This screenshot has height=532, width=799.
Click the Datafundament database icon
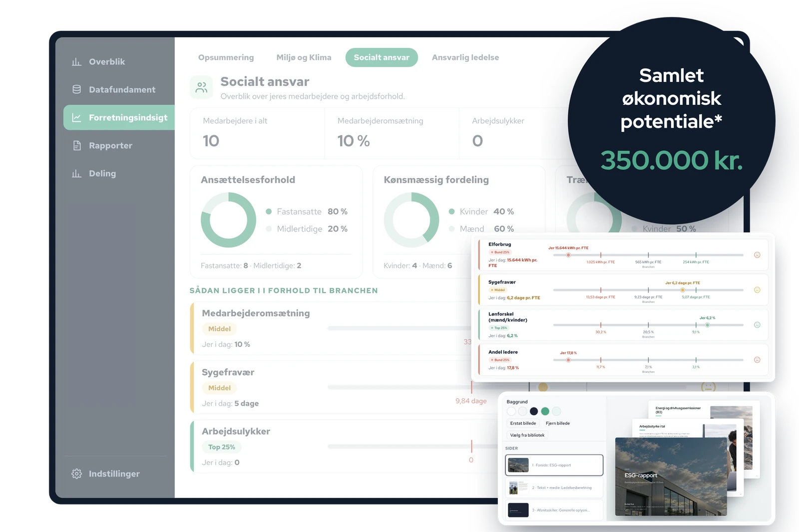click(76, 89)
